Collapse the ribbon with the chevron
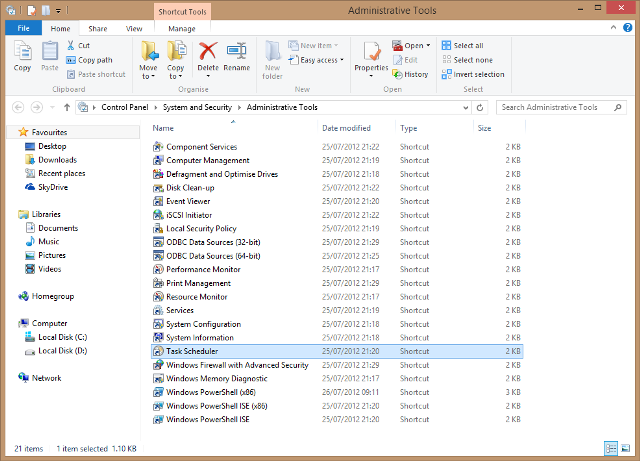The image size is (640, 461). (613, 28)
